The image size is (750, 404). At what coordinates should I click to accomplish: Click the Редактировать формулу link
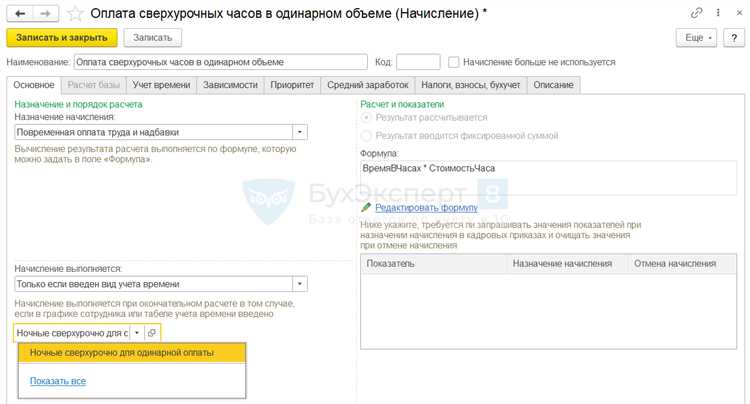(x=426, y=207)
